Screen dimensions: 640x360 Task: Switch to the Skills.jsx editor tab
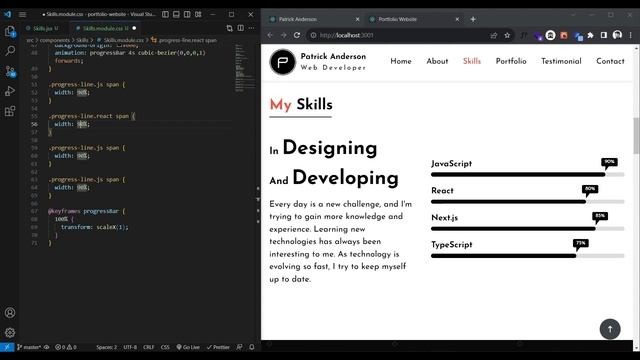(44, 28)
